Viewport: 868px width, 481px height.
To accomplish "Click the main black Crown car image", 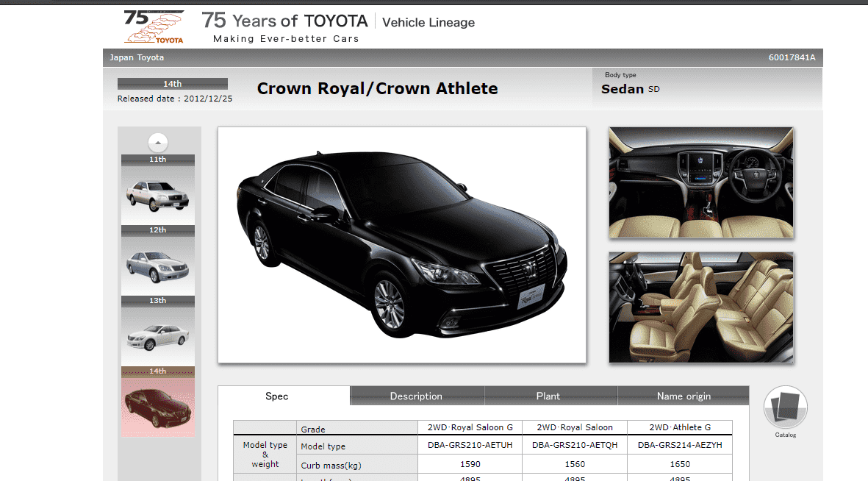I will point(402,245).
